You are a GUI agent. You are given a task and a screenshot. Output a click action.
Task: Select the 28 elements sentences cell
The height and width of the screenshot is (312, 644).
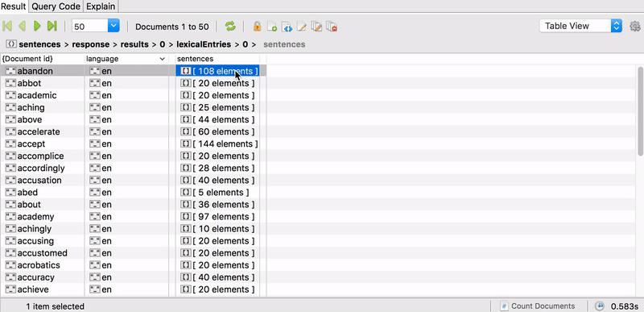pyautogui.click(x=217, y=168)
